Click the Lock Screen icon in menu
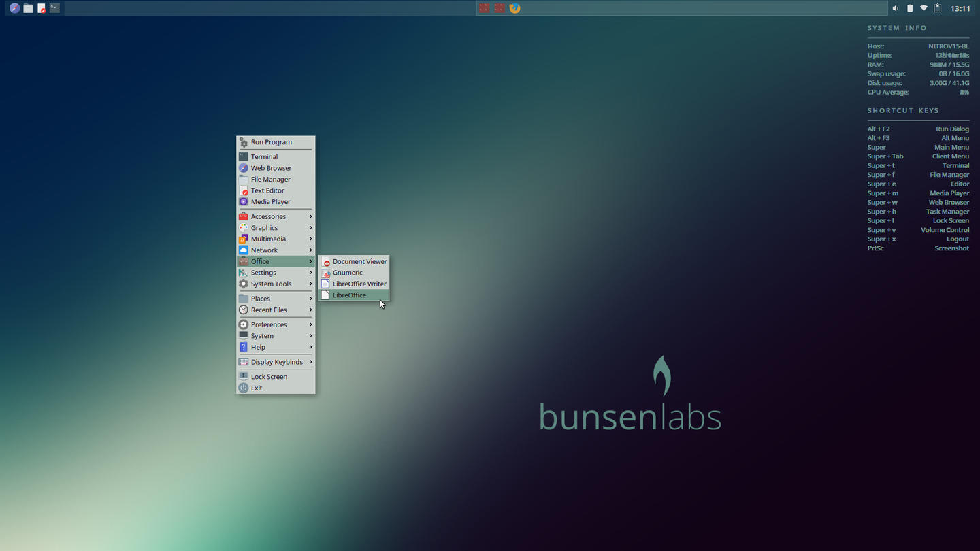 click(x=243, y=376)
